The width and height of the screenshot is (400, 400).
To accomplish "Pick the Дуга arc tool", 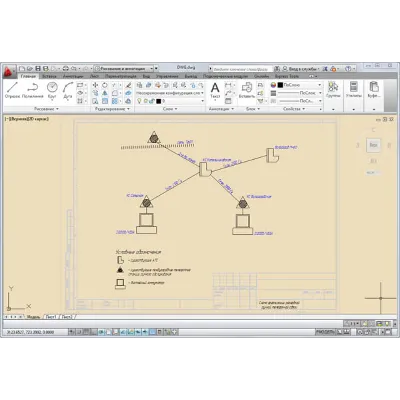I will click(x=68, y=91).
